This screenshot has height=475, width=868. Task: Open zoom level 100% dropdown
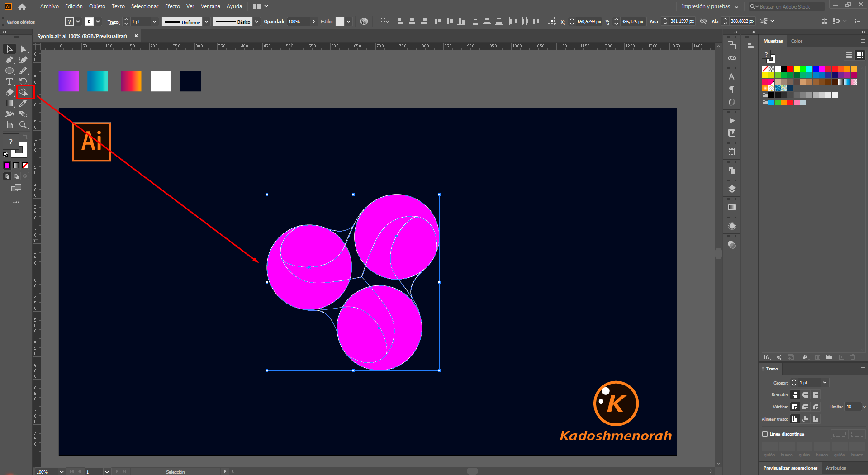[62, 471]
